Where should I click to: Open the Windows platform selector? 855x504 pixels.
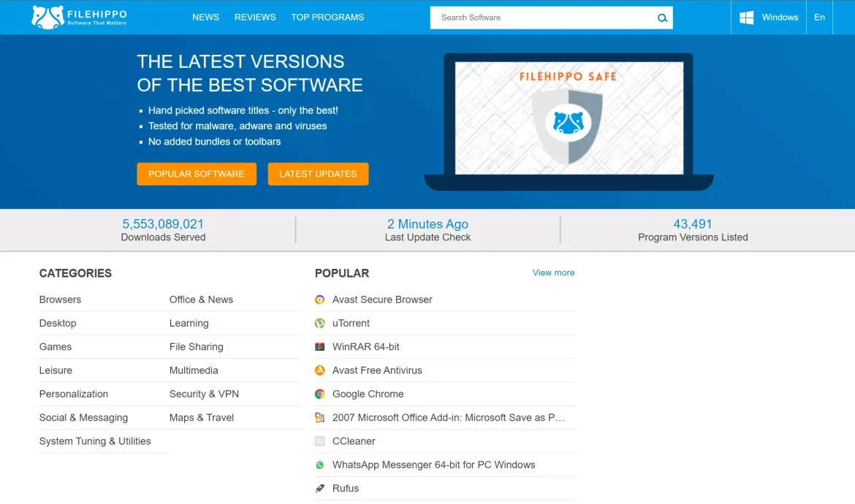pos(768,18)
